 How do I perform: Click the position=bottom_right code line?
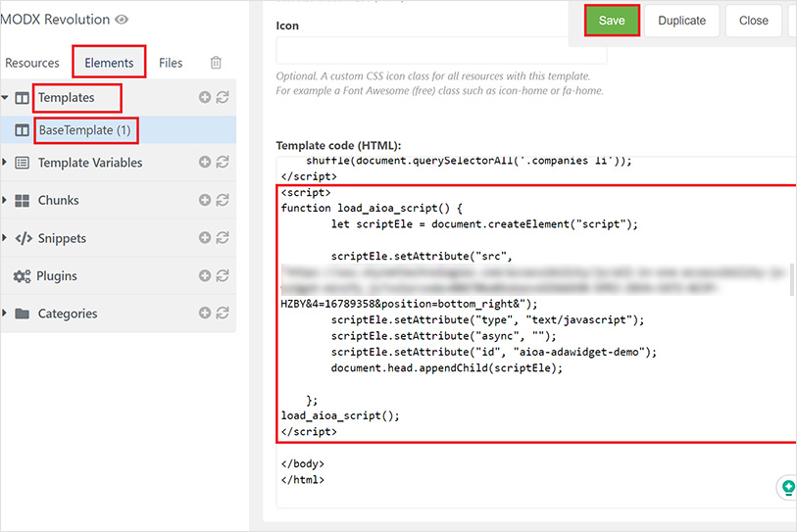point(409,304)
